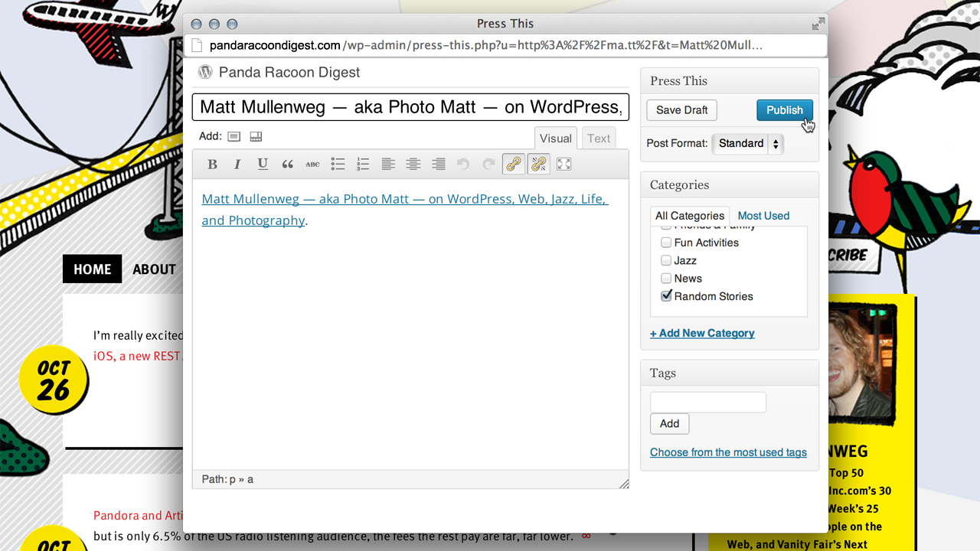Apply strikethrough (ABC) formatting
Screen dimensions: 980x551
pos(312,164)
